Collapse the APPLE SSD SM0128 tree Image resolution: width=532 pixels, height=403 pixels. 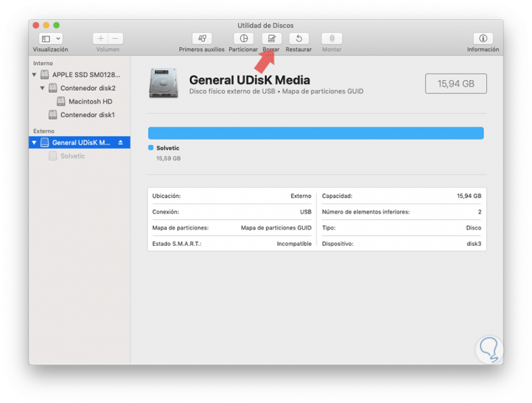click(34, 75)
